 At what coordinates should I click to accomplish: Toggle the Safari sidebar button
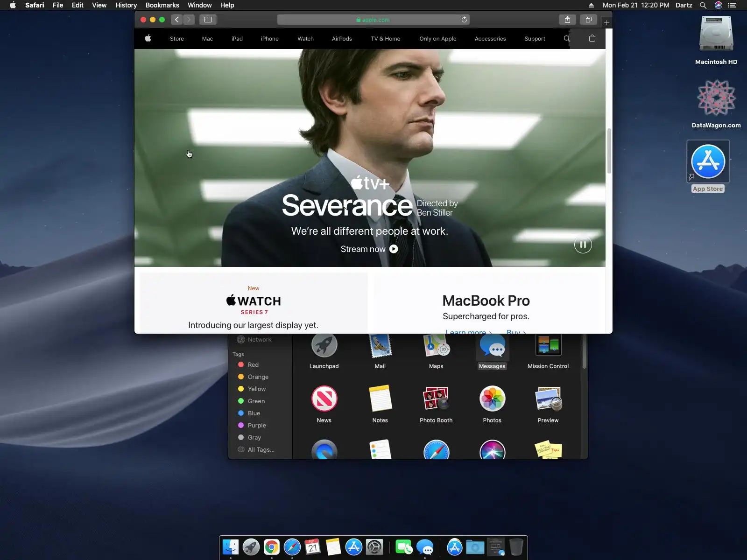coord(208,20)
